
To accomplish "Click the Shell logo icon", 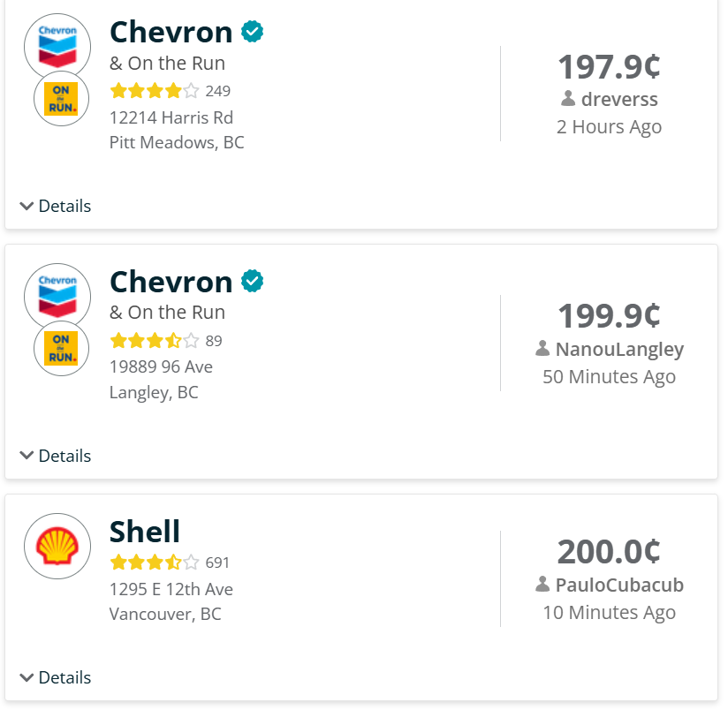I will click(x=57, y=546).
